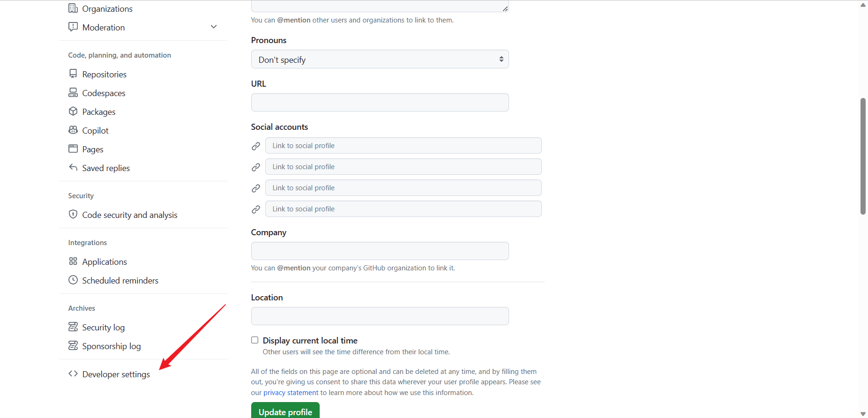Click the Codespaces icon in sidebar
Screen dimensions: 868x418
click(73, 93)
